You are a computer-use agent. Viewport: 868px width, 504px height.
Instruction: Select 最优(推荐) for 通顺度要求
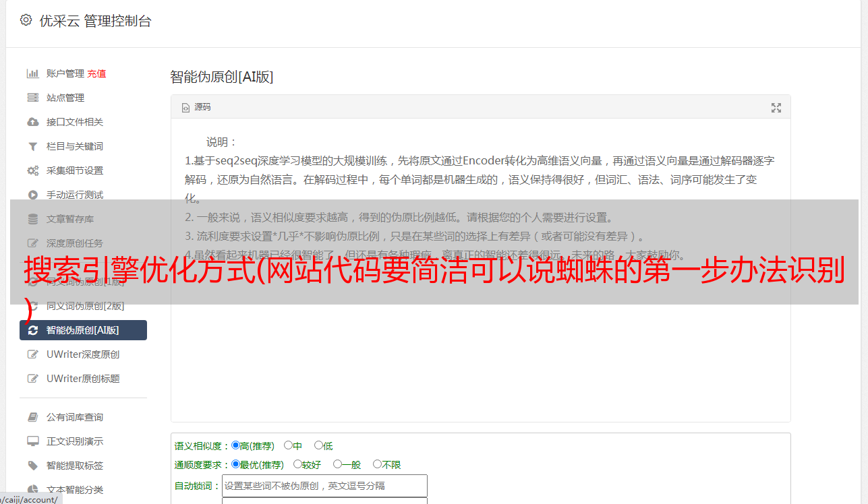click(235, 464)
